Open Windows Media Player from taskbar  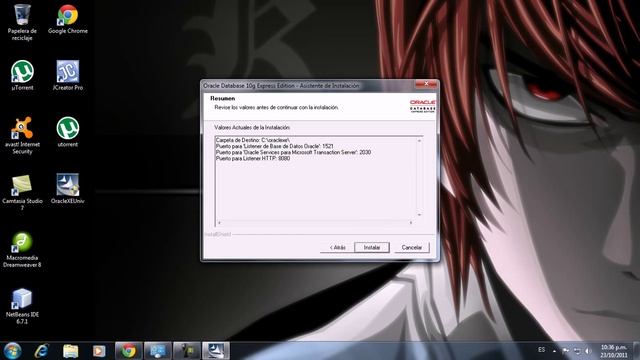click(99, 351)
